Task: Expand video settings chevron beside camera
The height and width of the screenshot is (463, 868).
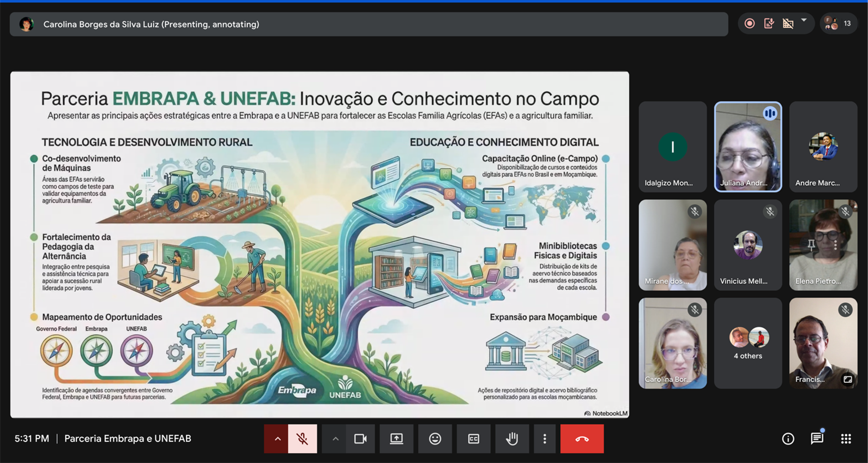Action: click(335, 438)
